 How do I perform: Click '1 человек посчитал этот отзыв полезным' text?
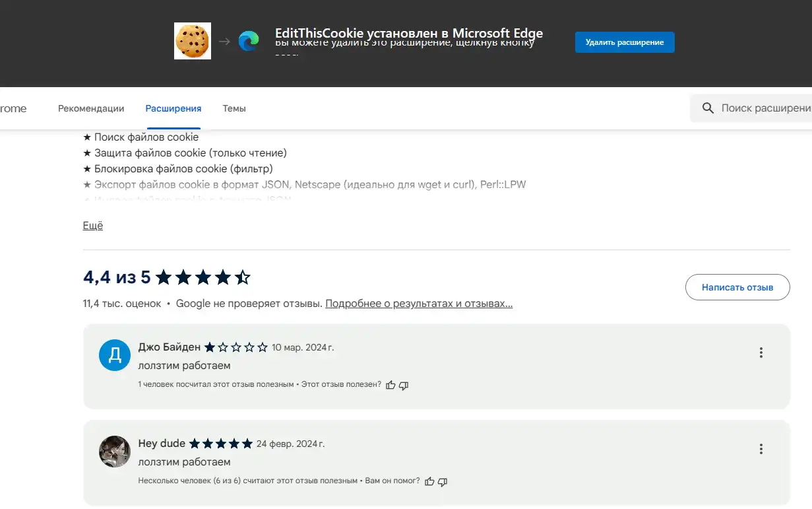[216, 384]
